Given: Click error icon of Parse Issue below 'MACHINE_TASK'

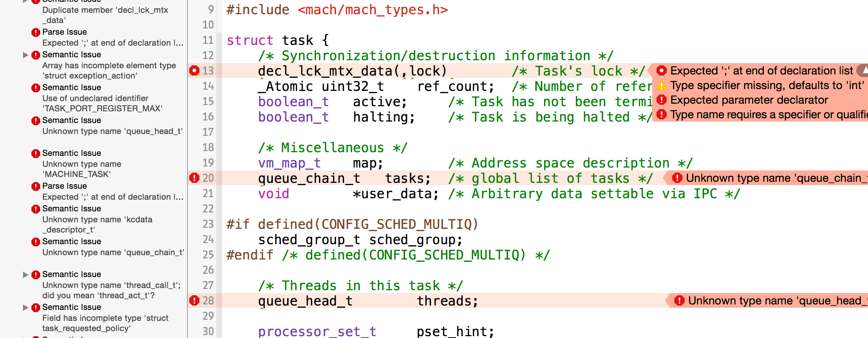Looking at the screenshot, I should (35, 186).
